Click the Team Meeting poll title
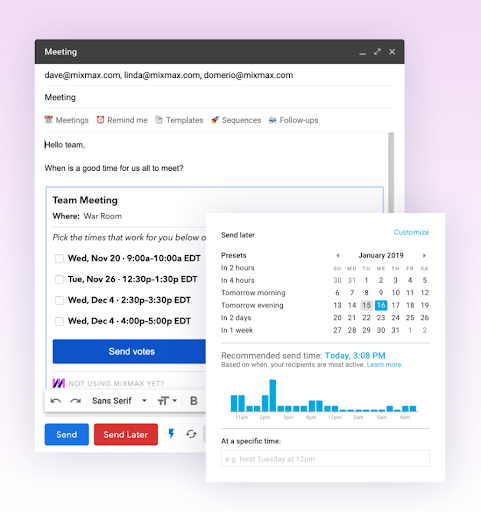Viewport: 481px width, 512px height. pyautogui.click(x=85, y=200)
